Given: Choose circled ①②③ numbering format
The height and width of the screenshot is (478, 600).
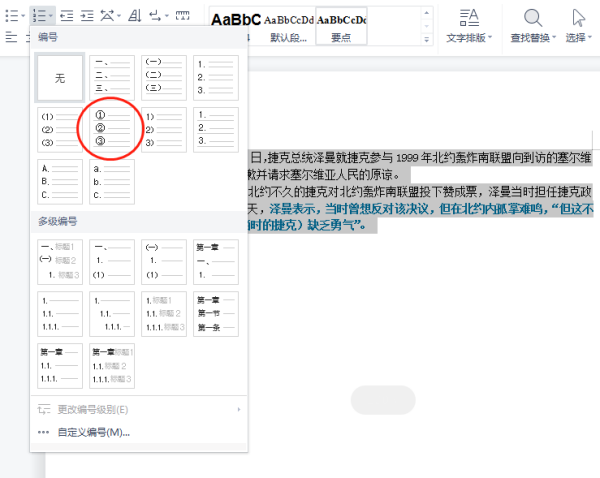Looking at the screenshot, I should [x=112, y=130].
